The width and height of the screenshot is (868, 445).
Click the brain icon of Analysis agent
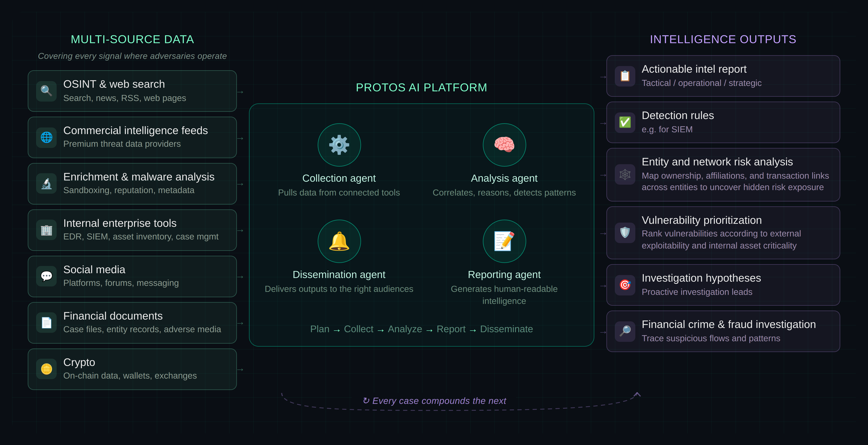point(504,145)
